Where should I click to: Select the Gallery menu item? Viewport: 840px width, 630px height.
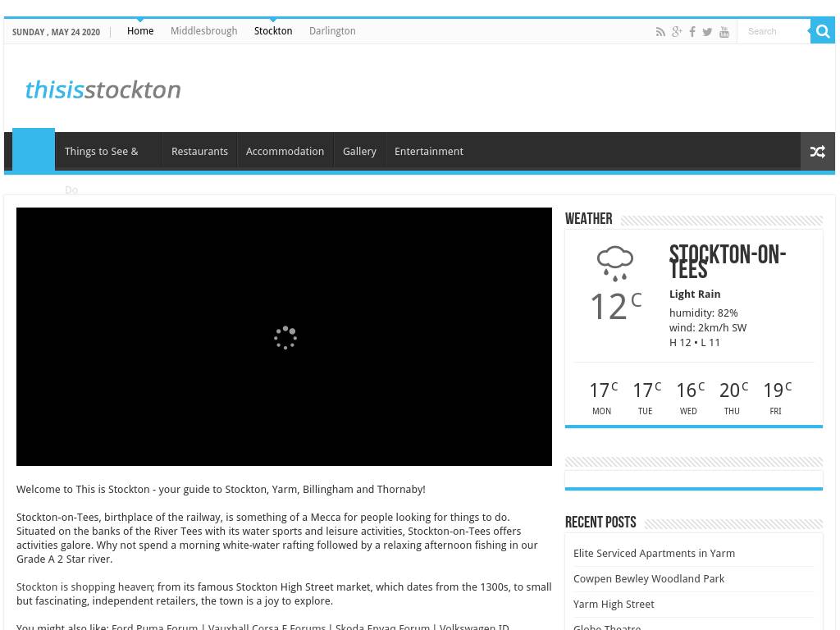tap(359, 152)
